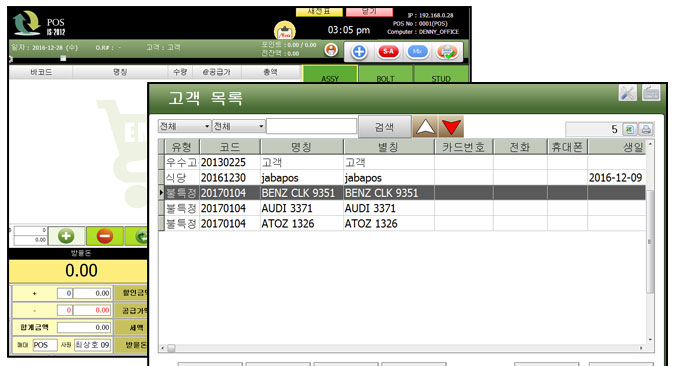Click the Excel export icon beside count 5
This screenshot has width=700, height=366.
(629, 129)
